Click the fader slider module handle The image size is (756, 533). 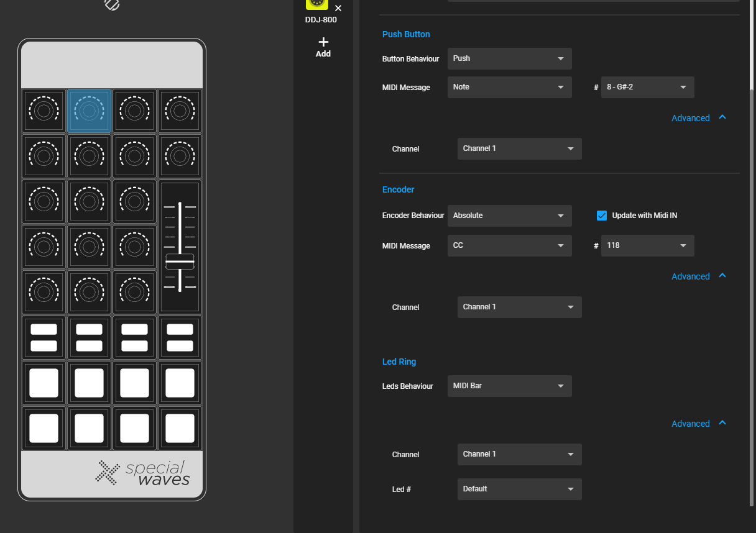tap(180, 262)
